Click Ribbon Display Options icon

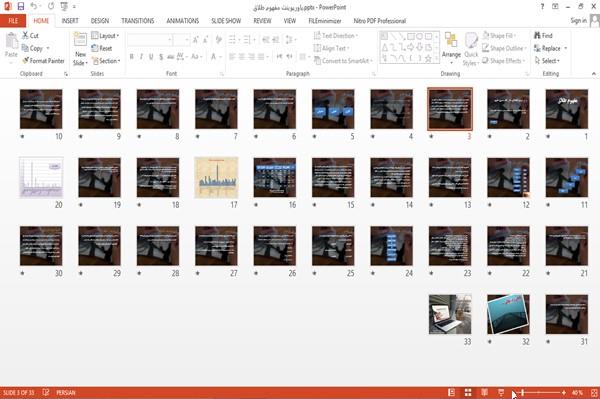coord(555,7)
